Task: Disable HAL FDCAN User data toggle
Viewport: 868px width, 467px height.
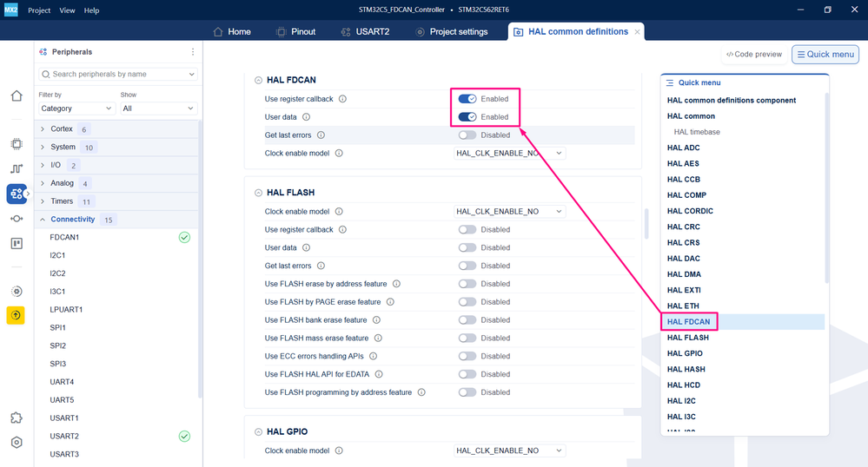Action: (x=467, y=116)
